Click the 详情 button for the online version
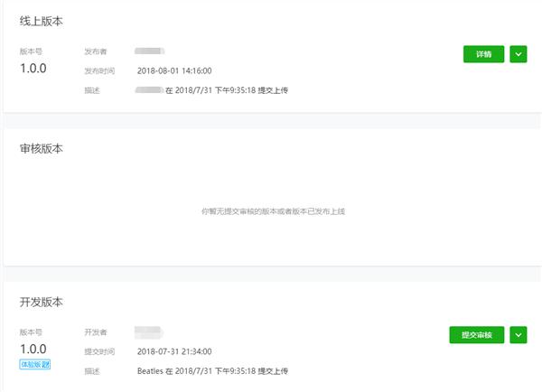 483,54
